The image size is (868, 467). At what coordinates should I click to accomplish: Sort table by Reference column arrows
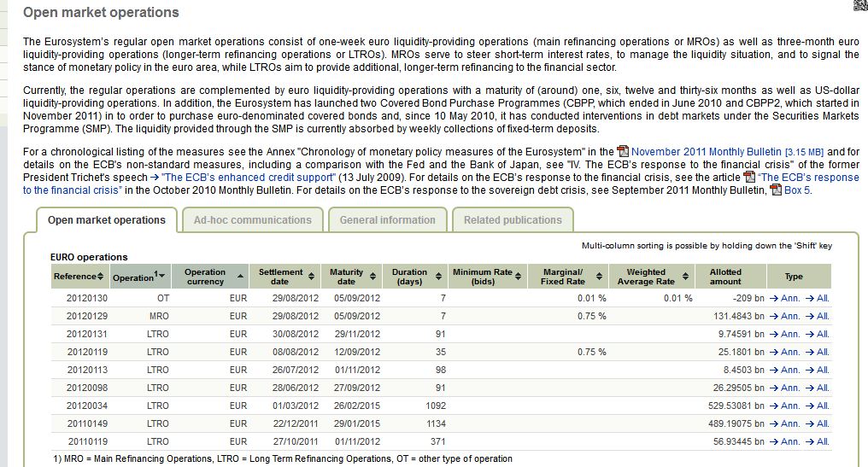click(101, 277)
